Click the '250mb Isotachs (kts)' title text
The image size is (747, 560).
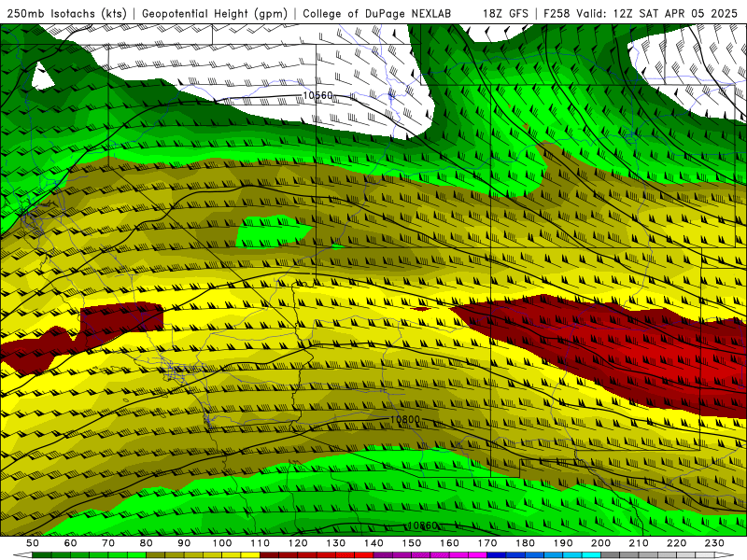[x=67, y=14]
